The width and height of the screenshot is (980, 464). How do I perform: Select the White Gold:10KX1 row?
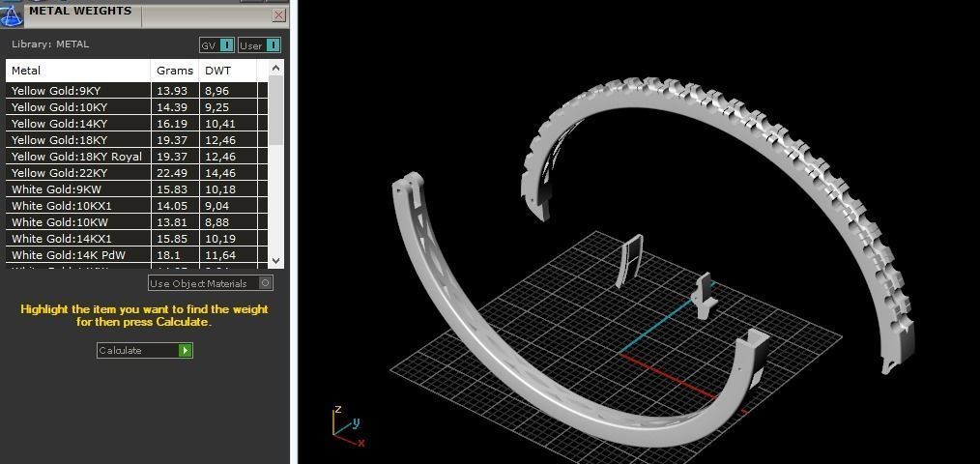(x=137, y=206)
